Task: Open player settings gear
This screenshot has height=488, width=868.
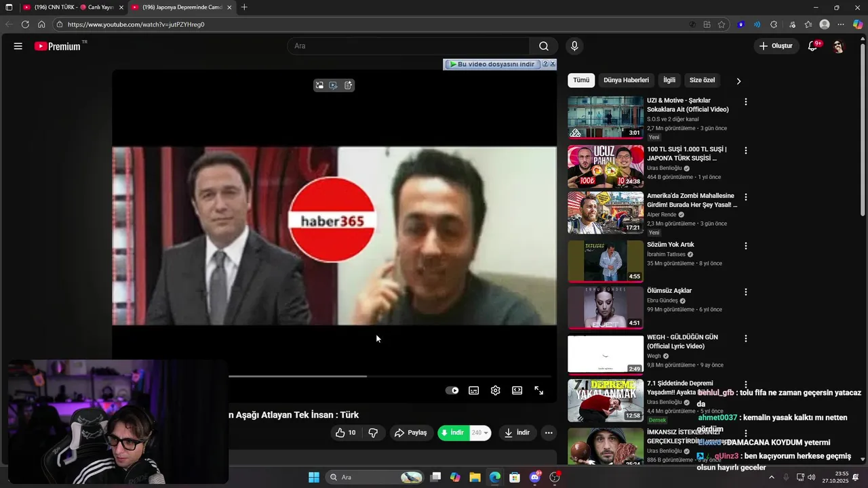Action: 496,390
